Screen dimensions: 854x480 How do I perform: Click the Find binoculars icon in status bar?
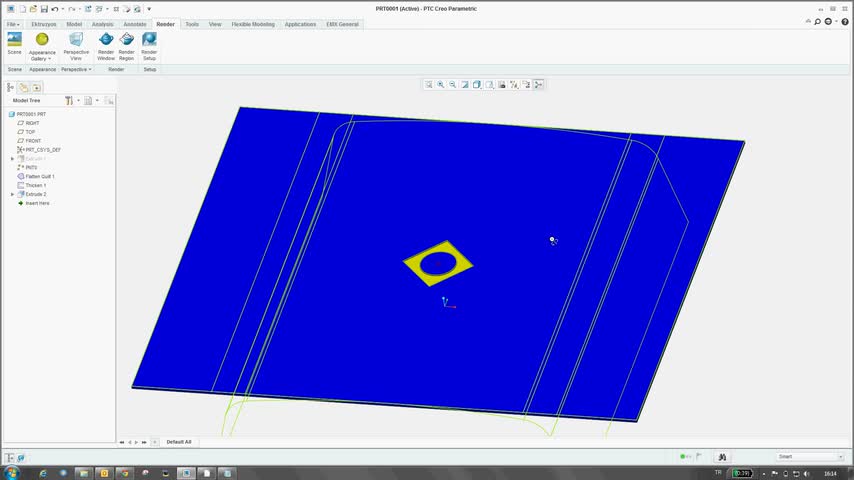(x=722, y=457)
